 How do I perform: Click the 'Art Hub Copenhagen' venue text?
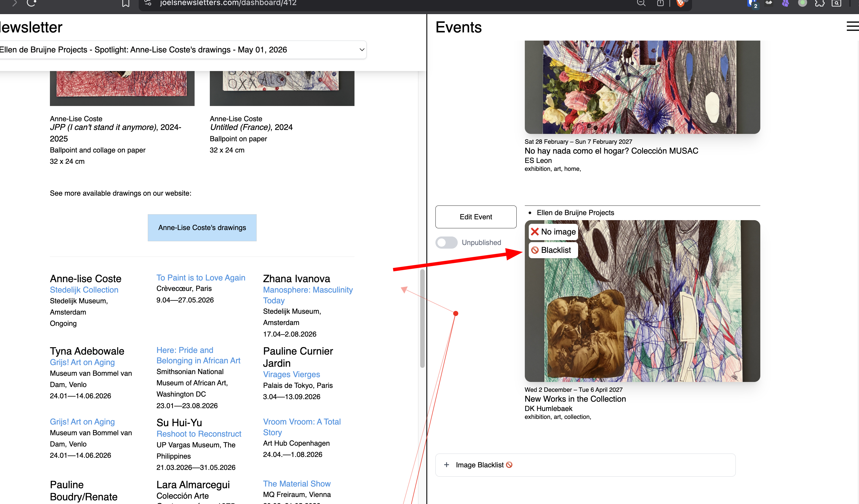(x=297, y=443)
